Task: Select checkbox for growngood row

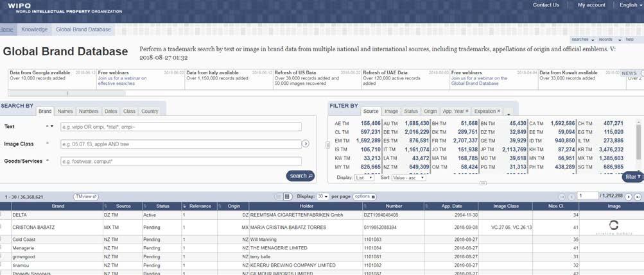Action: tap(1, 256)
